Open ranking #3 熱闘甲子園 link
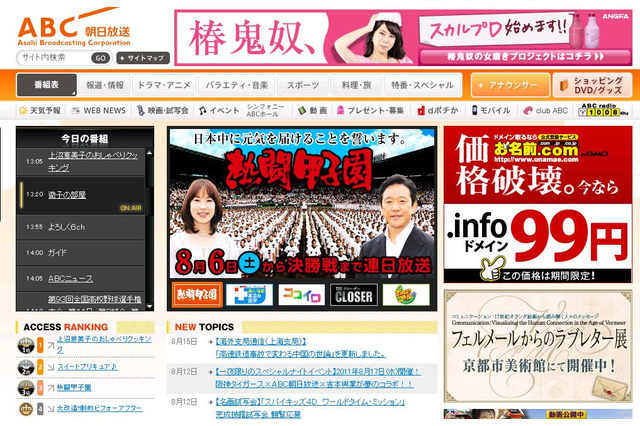Image resolution: width=640 pixels, height=426 pixels. (74, 387)
